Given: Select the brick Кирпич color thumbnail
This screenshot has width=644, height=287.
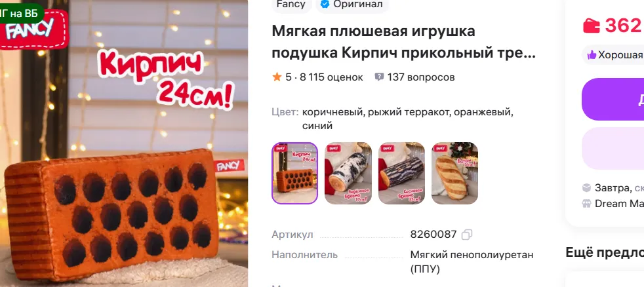Looking at the screenshot, I should (x=294, y=173).
